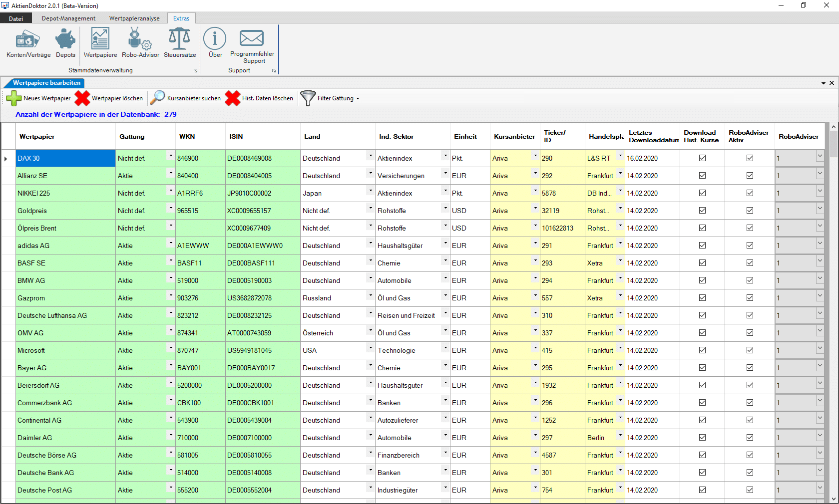Sort by Letztes Downloaddatum column header

[x=652, y=136]
